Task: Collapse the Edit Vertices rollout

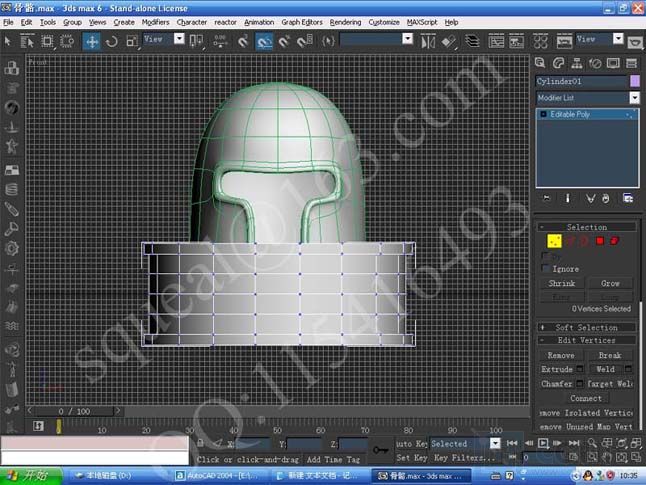Action: (x=586, y=340)
